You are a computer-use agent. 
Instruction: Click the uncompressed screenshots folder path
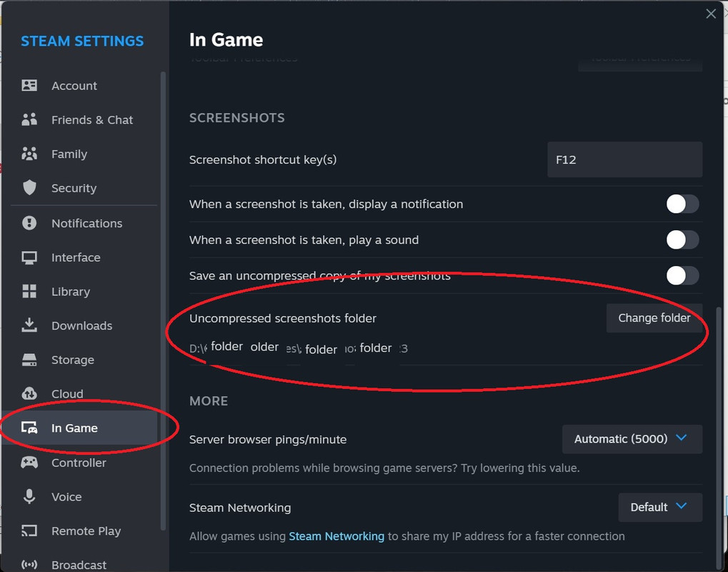tap(299, 348)
